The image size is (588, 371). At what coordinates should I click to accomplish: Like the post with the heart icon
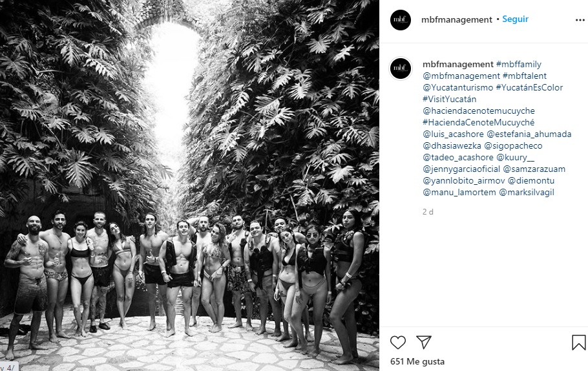(398, 342)
